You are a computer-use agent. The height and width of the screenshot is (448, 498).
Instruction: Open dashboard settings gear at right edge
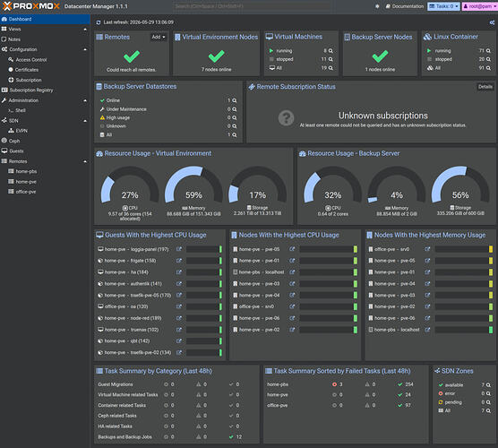(492, 22)
